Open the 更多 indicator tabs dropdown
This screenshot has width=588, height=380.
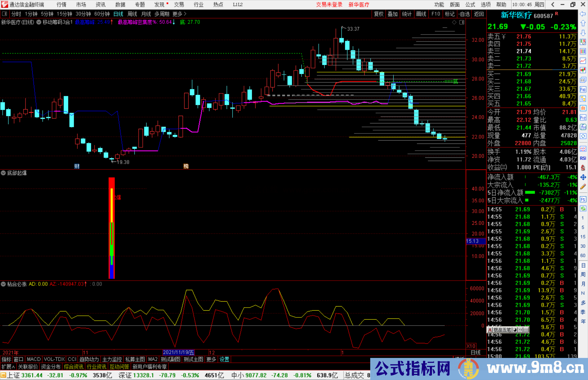point(211,359)
